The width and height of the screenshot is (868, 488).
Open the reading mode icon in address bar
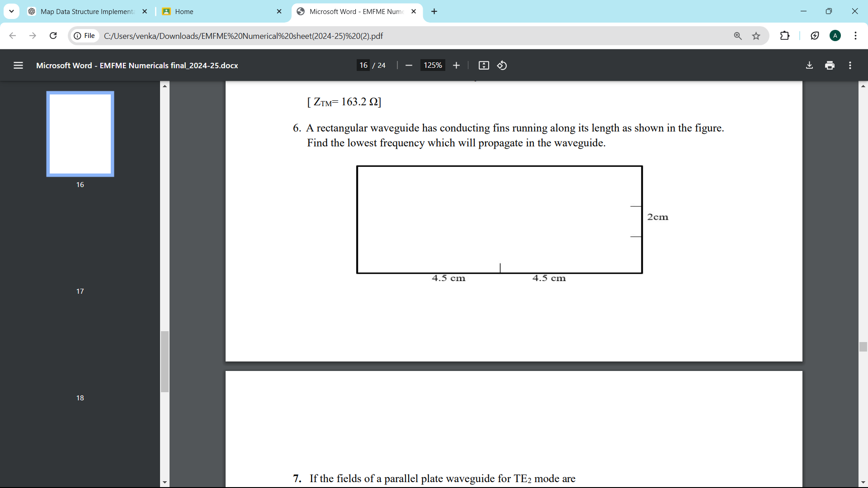815,36
